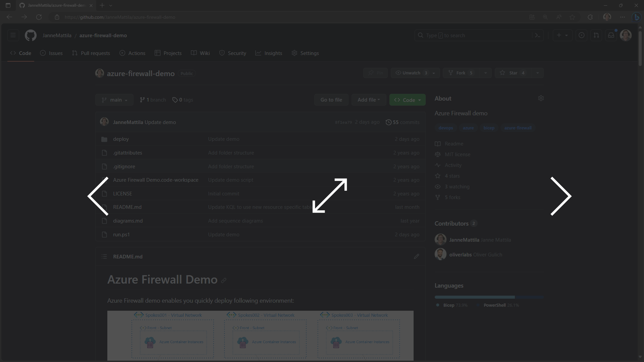
Task: Open the global Issues icon in header
Action: [x=582, y=35]
